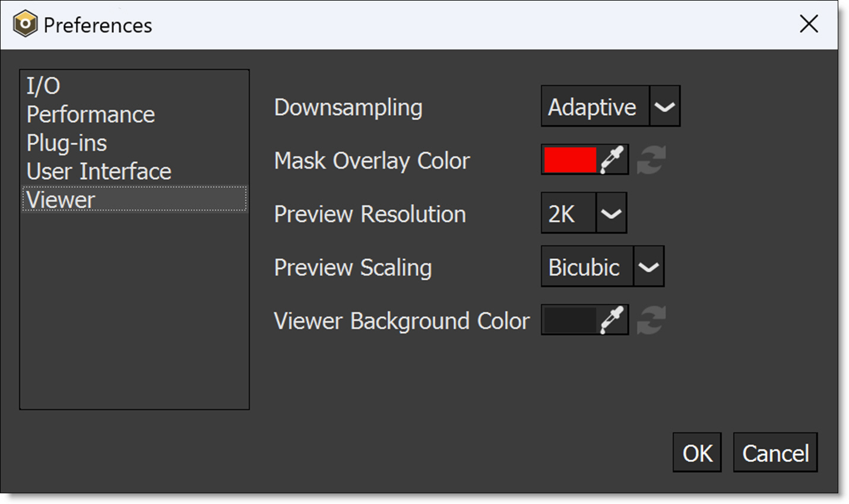
Task: Expand the Downsampling dropdown arrow
Action: coord(664,107)
